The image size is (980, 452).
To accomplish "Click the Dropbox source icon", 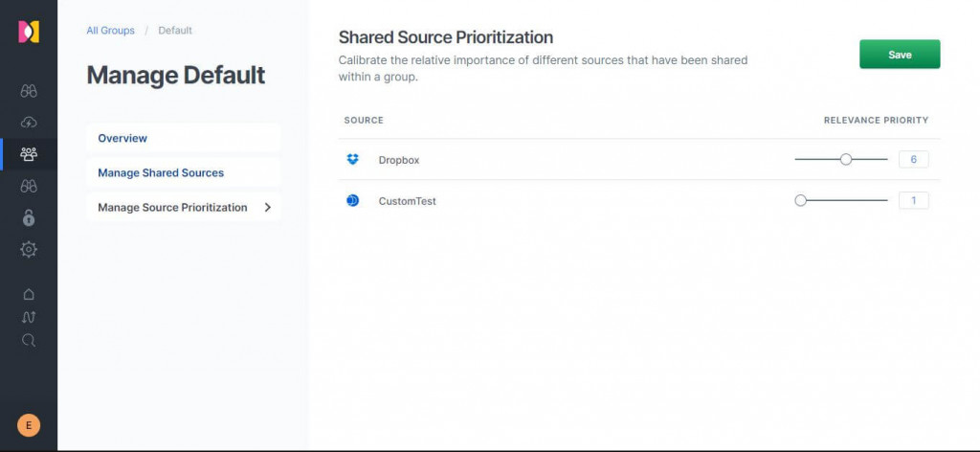I will coord(353,160).
